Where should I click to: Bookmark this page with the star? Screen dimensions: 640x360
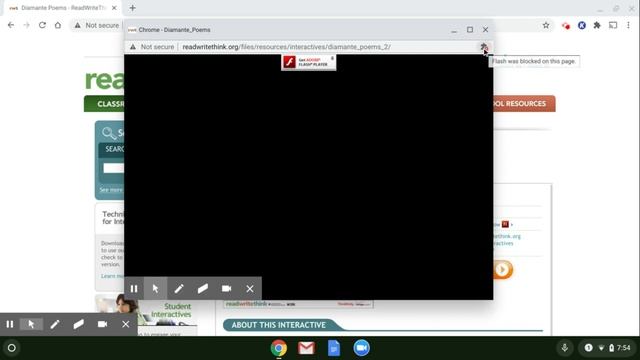tap(546, 25)
